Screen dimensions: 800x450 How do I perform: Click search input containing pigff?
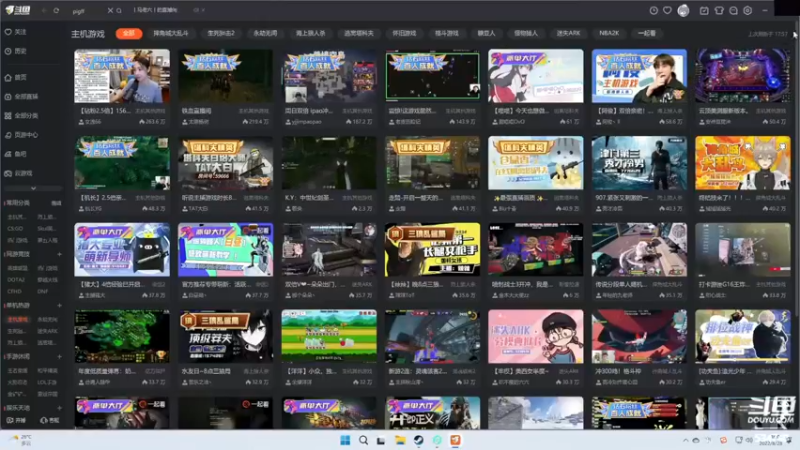coord(88,10)
